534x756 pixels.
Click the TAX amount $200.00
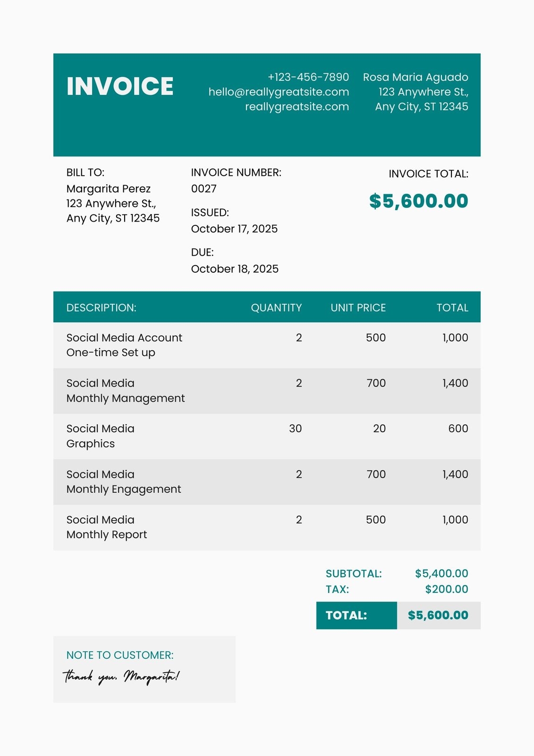click(446, 589)
